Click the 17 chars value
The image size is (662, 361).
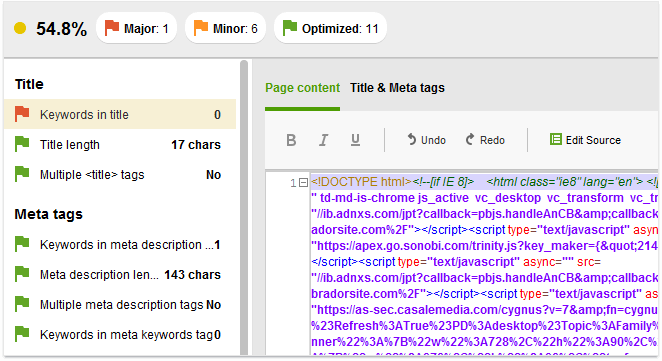(196, 144)
